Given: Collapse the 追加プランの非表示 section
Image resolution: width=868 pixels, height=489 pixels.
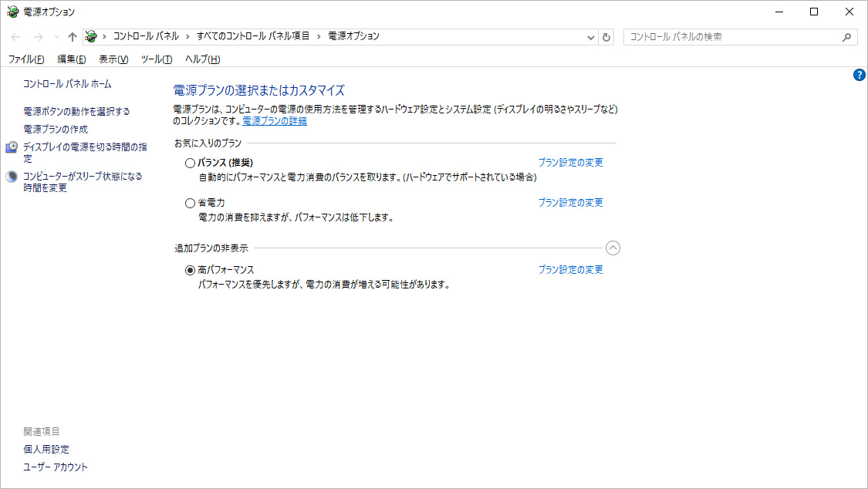Looking at the screenshot, I should pos(613,248).
